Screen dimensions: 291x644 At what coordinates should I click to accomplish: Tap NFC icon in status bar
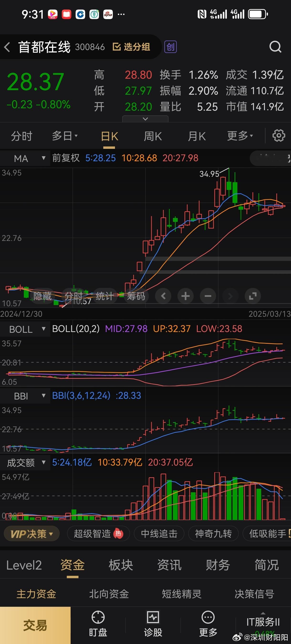(202, 14)
